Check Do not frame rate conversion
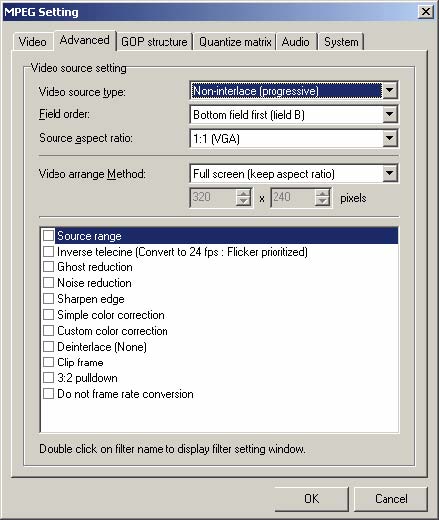The image size is (439, 520). [48, 394]
